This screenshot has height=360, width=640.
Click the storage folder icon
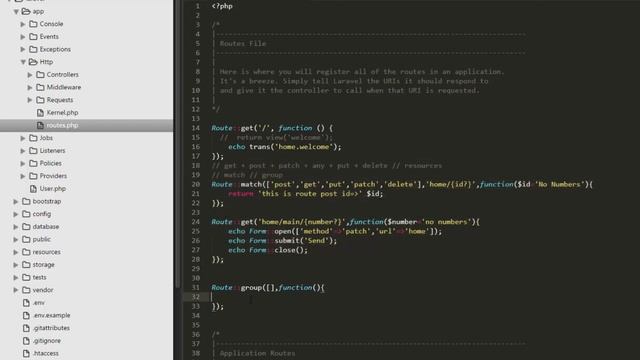click(x=27, y=264)
